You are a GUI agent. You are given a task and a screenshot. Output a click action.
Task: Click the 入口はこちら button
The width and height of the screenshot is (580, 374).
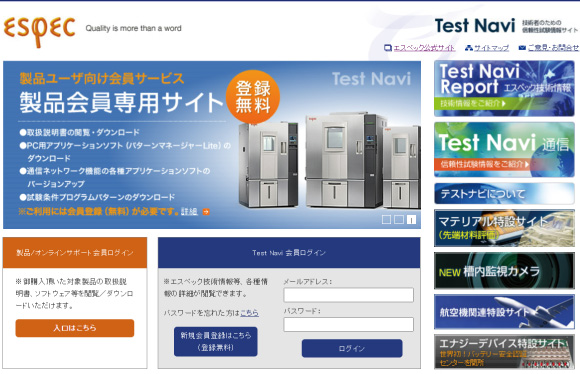pos(75,328)
